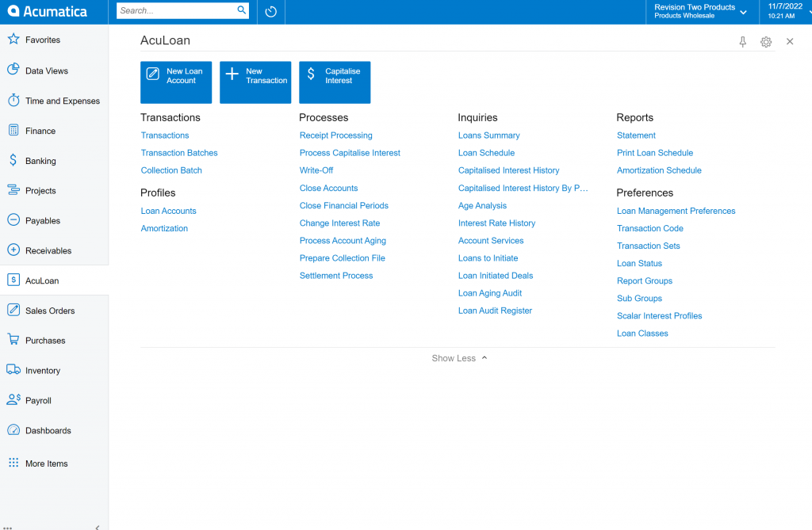The image size is (812, 530).
Task: Click the Capitalise Interest tile
Action: point(335,82)
